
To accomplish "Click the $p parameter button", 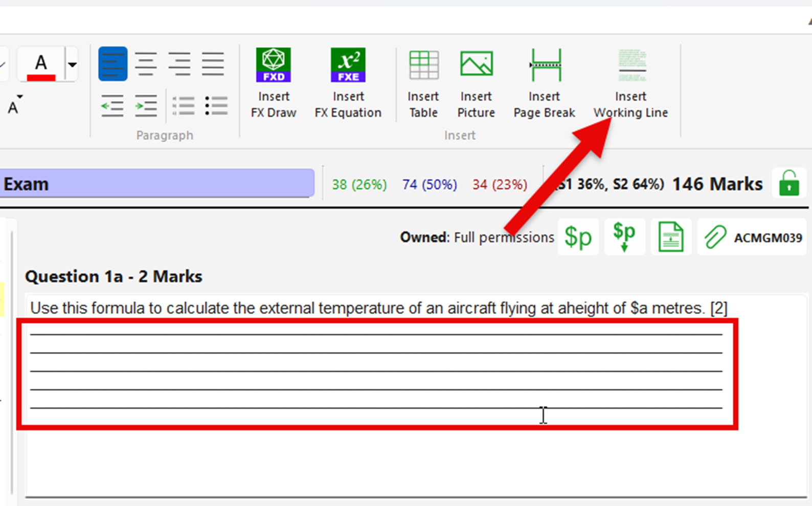I will click(x=578, y=237).
